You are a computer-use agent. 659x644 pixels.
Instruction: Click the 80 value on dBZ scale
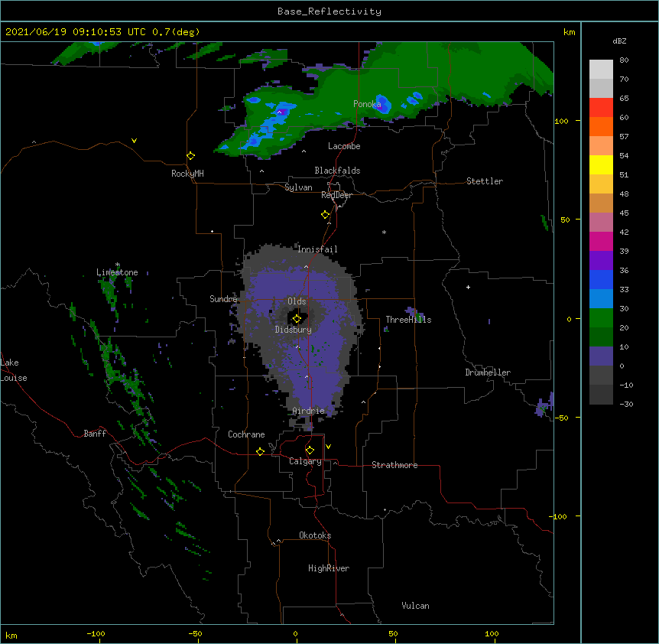[x=624, y=60]
